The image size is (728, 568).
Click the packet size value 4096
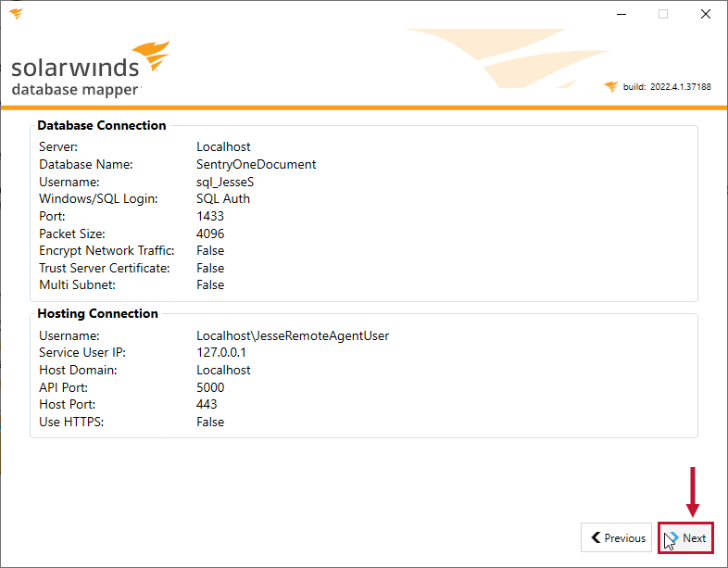pyautogui.click(x=210, y=234)
